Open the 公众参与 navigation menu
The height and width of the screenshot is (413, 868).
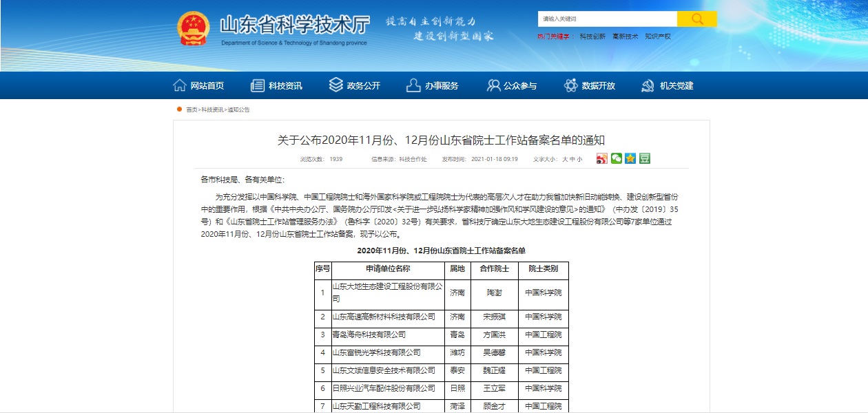click(x=521, y=85)
